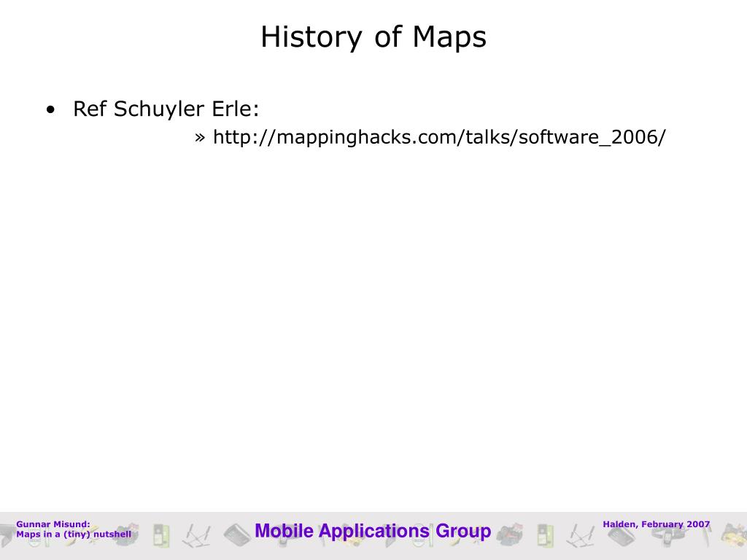Select the 'Gunnar Misund:' footer line
The height and width of the screenshot is (560, 747).
click(53, 524)
